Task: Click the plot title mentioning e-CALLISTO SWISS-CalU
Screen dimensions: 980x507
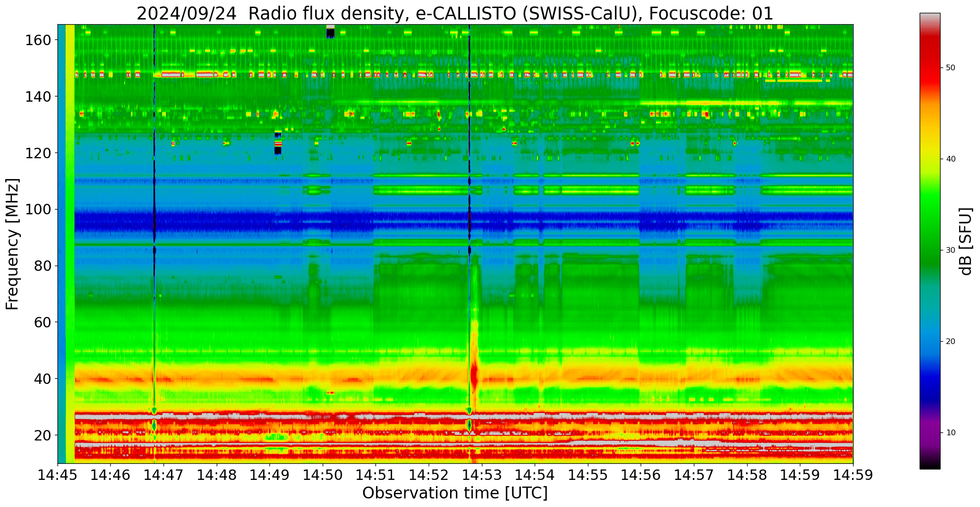Action: coord(455,13)
